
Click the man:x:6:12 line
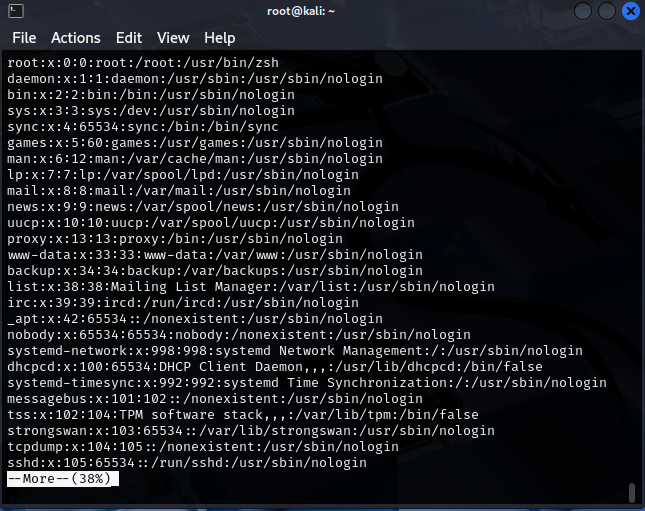click(x=195, y=159)
